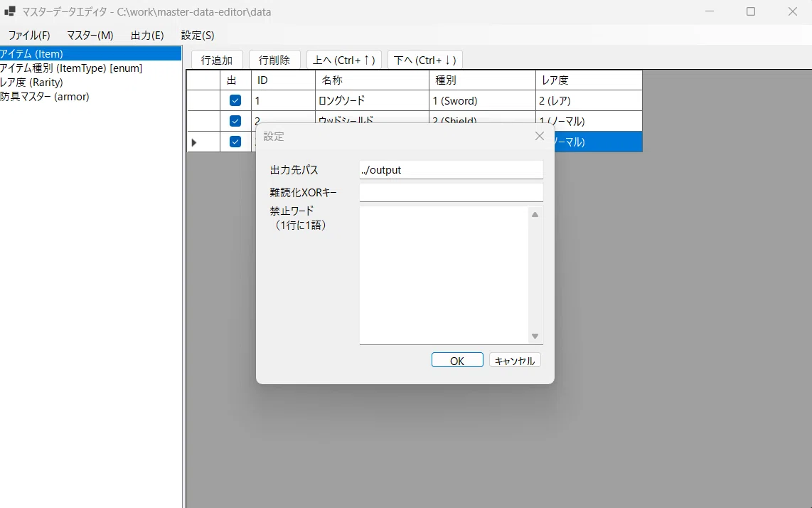Click the 名称 column header
Viewport: 812px width, 508px height.
pyautogui.click(x=373, y=80)
